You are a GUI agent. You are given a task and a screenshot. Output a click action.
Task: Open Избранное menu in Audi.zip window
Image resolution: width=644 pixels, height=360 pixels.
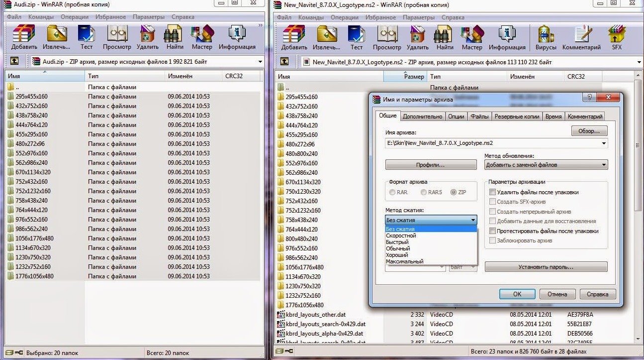pos(110,17)
